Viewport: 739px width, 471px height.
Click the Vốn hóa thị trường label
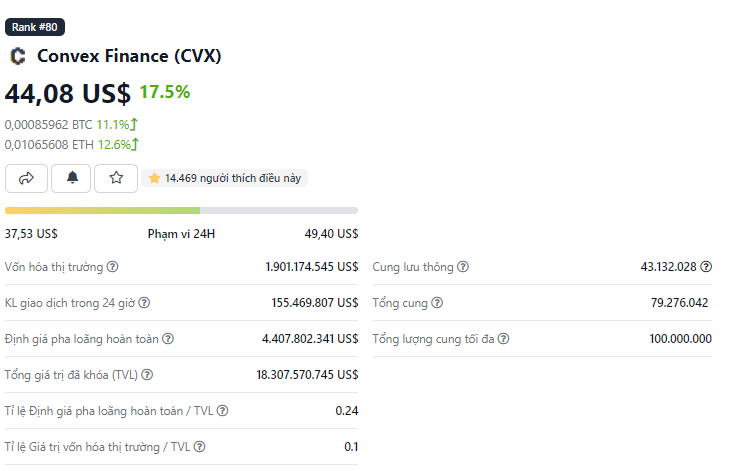pyautogui.click(x=54, y=267)
